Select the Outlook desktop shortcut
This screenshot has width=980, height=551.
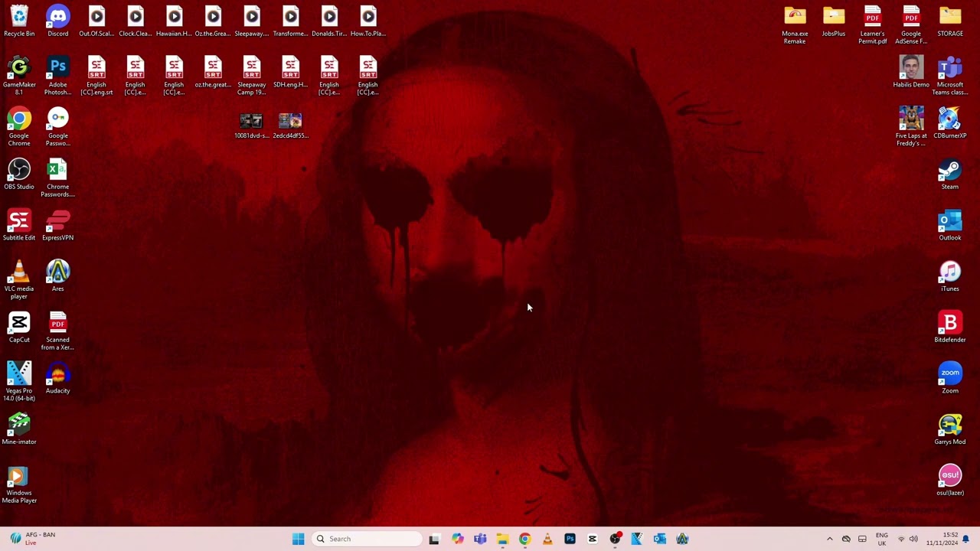coord(949,226)
